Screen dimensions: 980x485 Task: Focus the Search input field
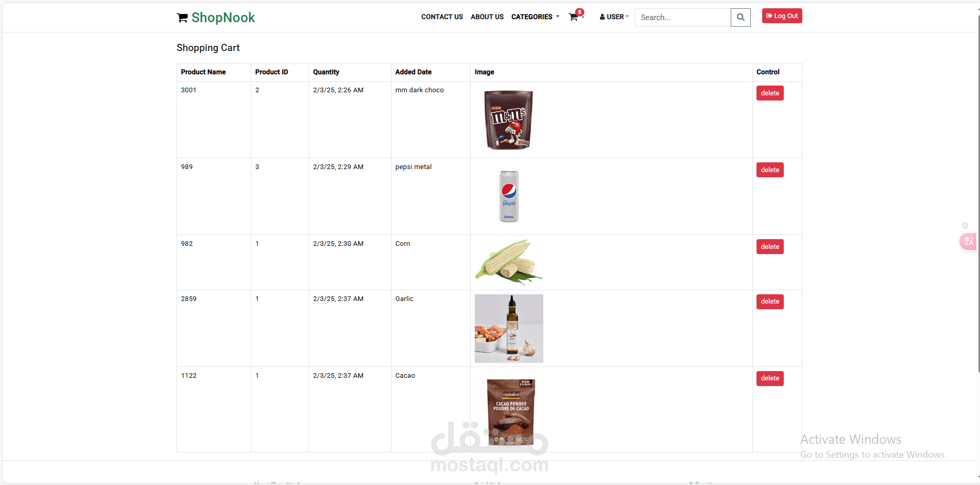coord(682,18)
